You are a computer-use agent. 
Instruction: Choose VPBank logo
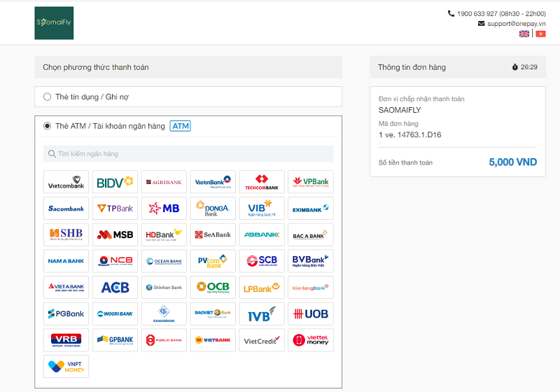click(x=311, y=182)
